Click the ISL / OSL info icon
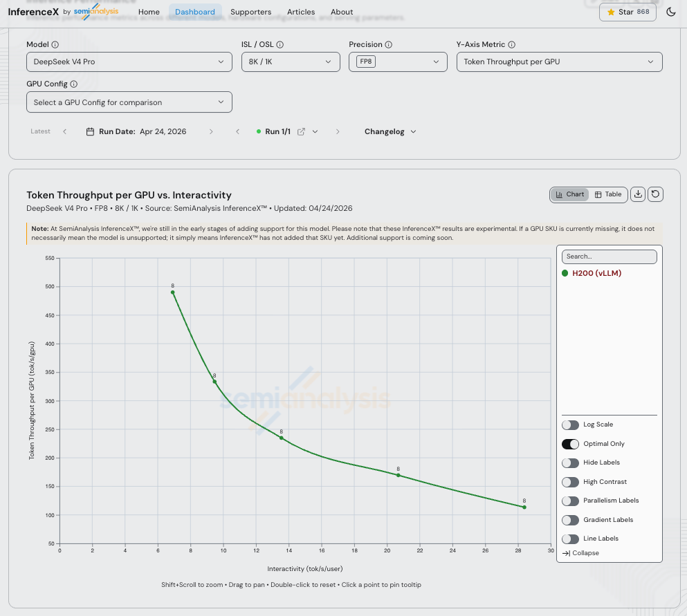This screenshot has height=616, width=687. pyautogui.click(x=280, y=45)
